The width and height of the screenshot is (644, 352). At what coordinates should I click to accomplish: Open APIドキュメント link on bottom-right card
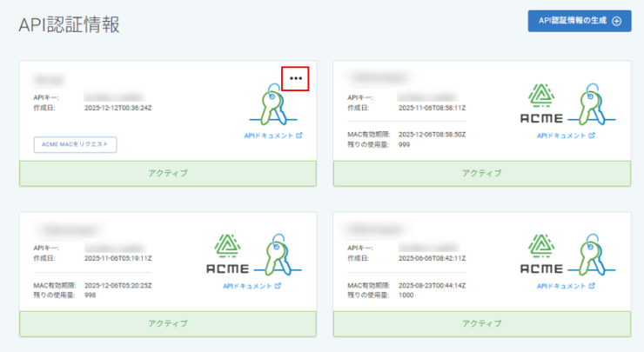tap(566, 286)
